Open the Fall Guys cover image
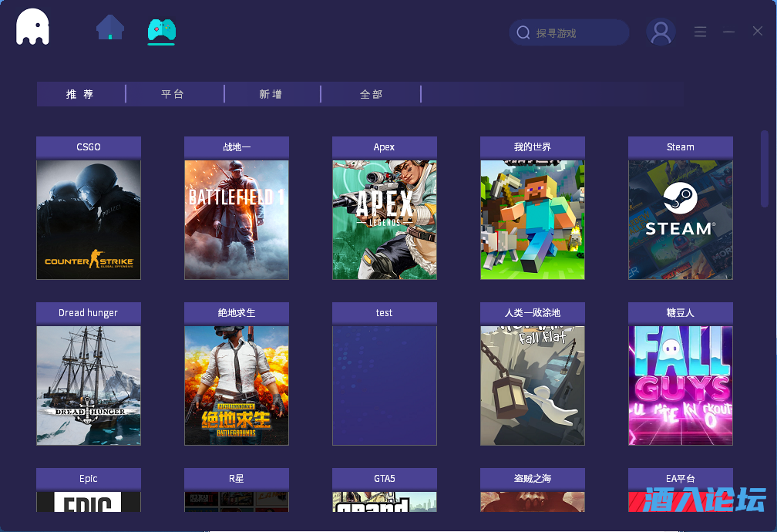777x532 pixels. pyautogui.click(x=681, y=386)
